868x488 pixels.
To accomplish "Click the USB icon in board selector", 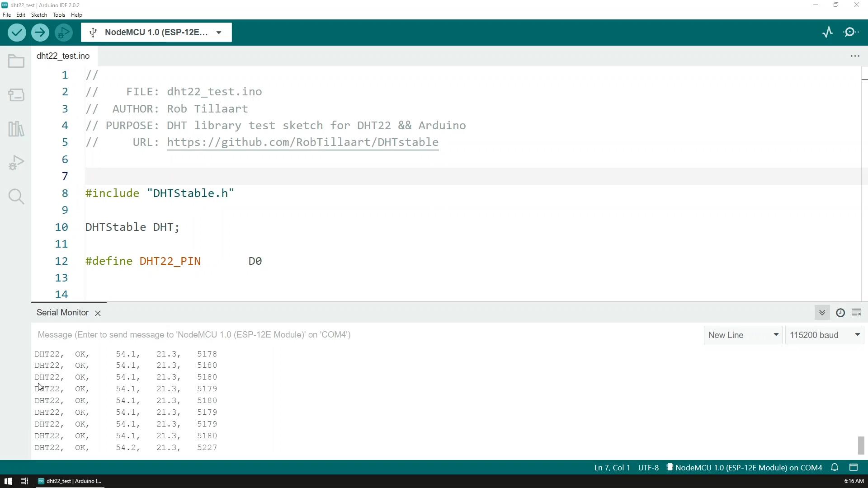I will (x=93, y=33).
